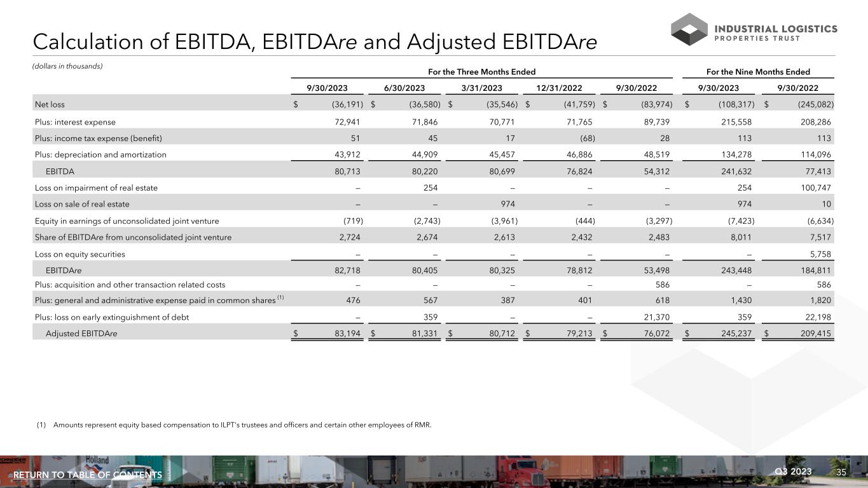Select interest expense value 71,846

(426, 121)
